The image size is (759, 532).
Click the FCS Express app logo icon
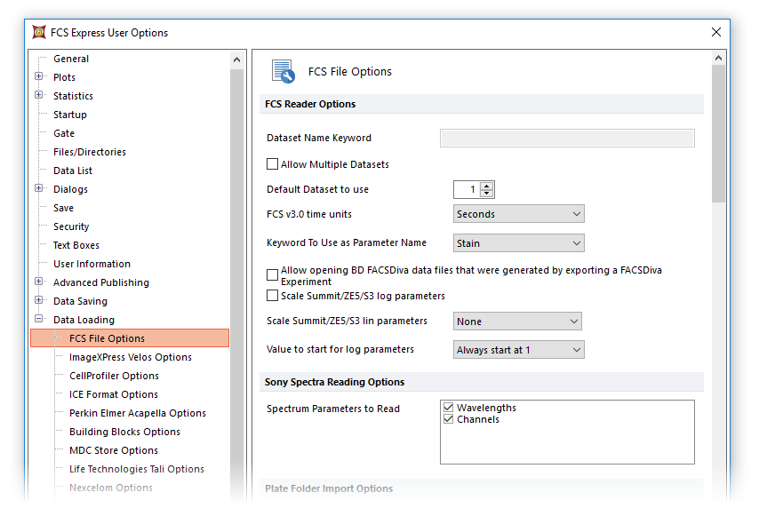(x=39, y=33)
